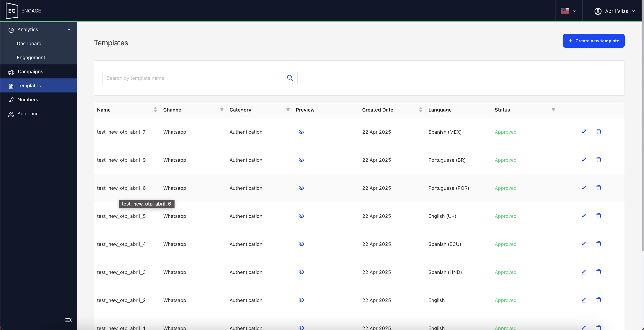Image resolution: width=644 pixels, height=330 pixels.
Task: Click the search magnifier icon
Action: [290, 78]
